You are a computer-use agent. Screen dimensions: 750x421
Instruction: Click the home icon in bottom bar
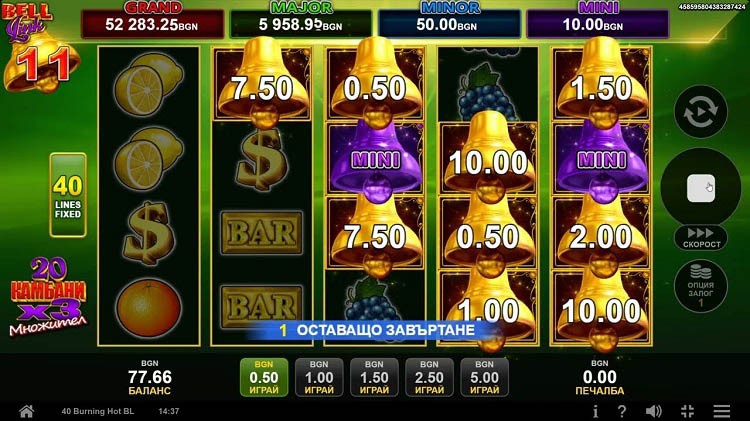pos(26,411)
